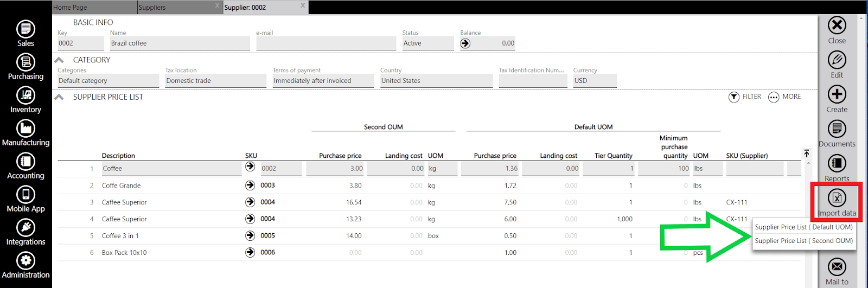Open the FILTER funnel icon

[x=734, y=97]
